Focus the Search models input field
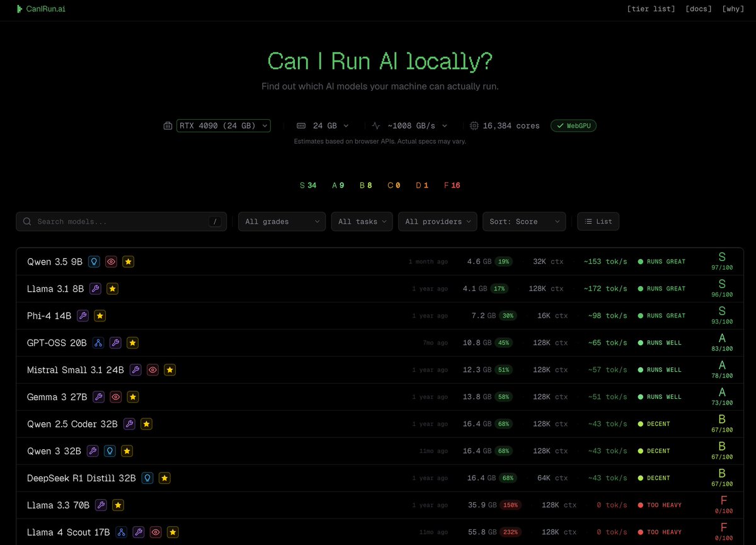 [x=121, y=222]
